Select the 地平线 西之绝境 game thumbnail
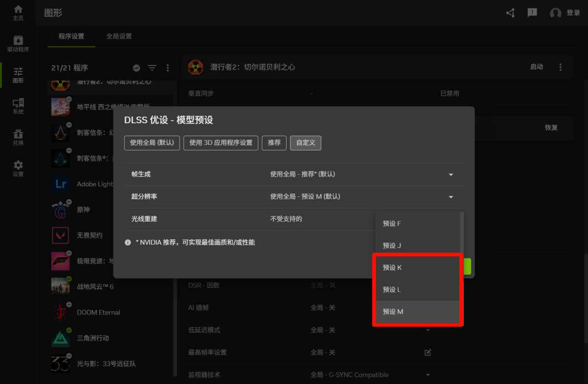 coord(60,107)
